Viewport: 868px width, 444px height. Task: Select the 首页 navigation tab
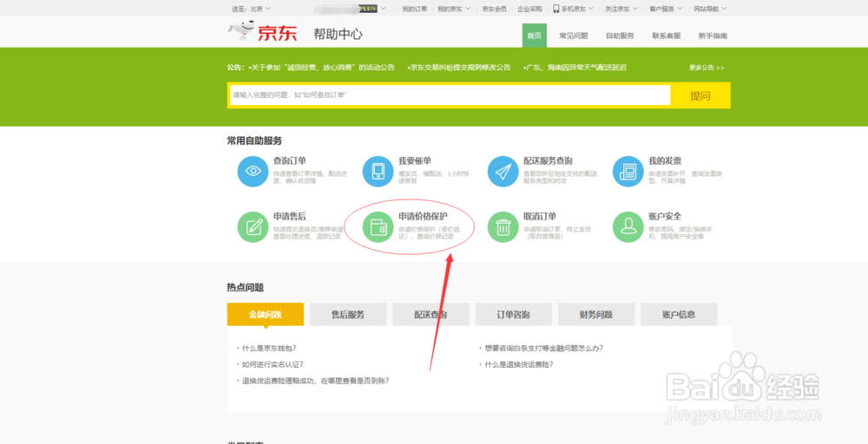pos(534,36)
